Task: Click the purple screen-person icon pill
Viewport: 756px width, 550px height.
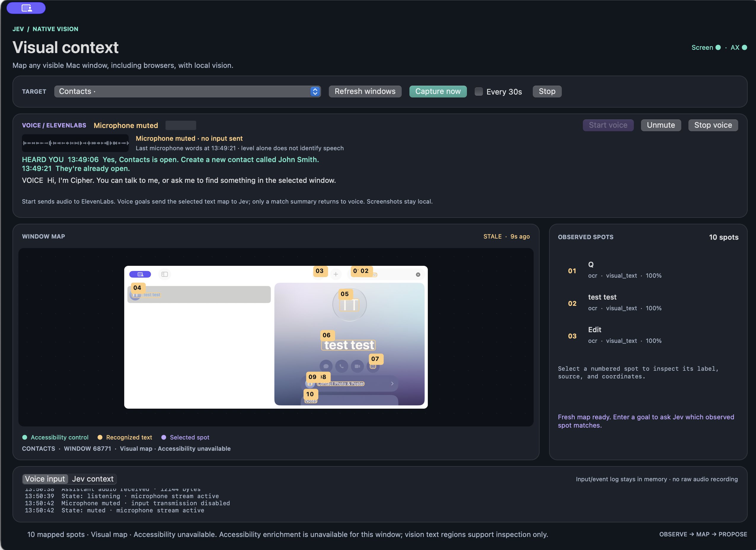Action: point(26,8)
